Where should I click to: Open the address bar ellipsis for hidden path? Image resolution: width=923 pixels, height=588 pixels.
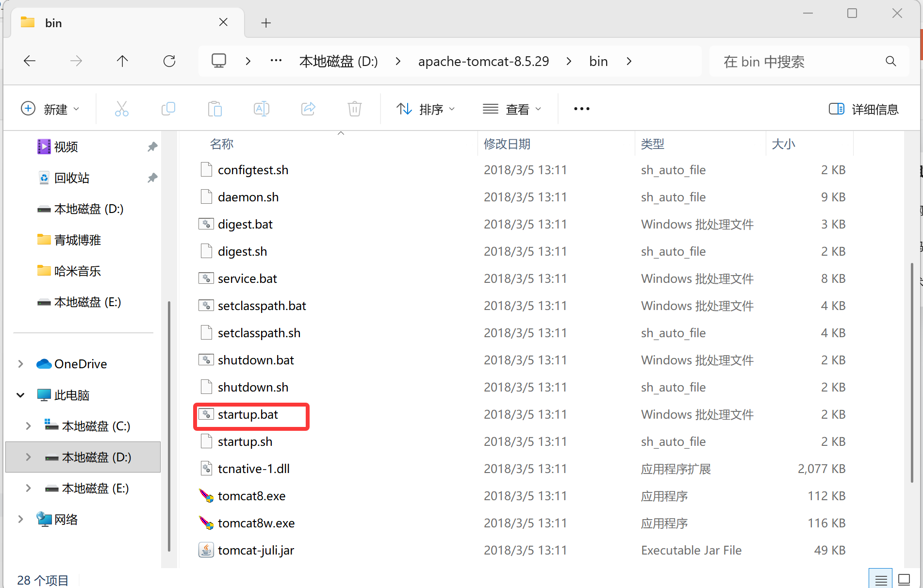coord(276,61)
